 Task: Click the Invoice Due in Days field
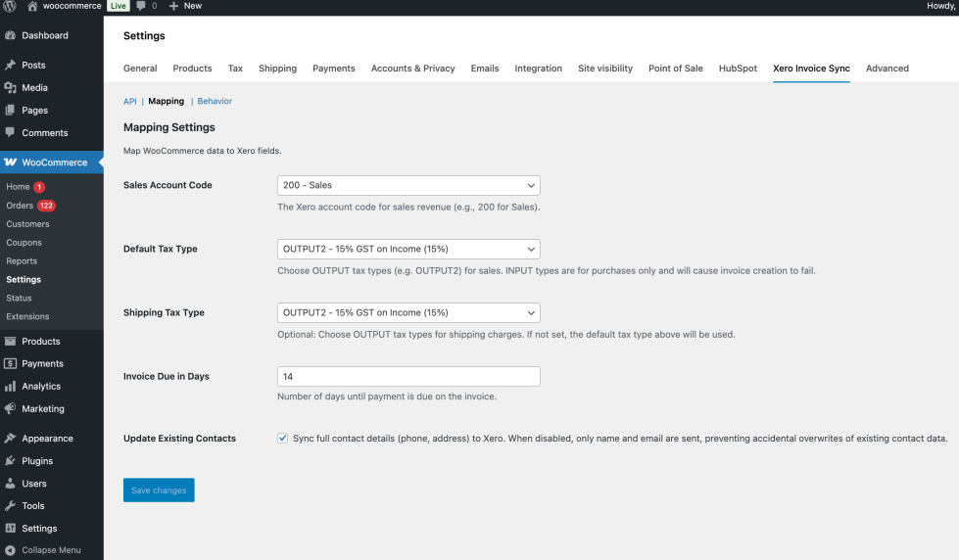pos(408,377)
